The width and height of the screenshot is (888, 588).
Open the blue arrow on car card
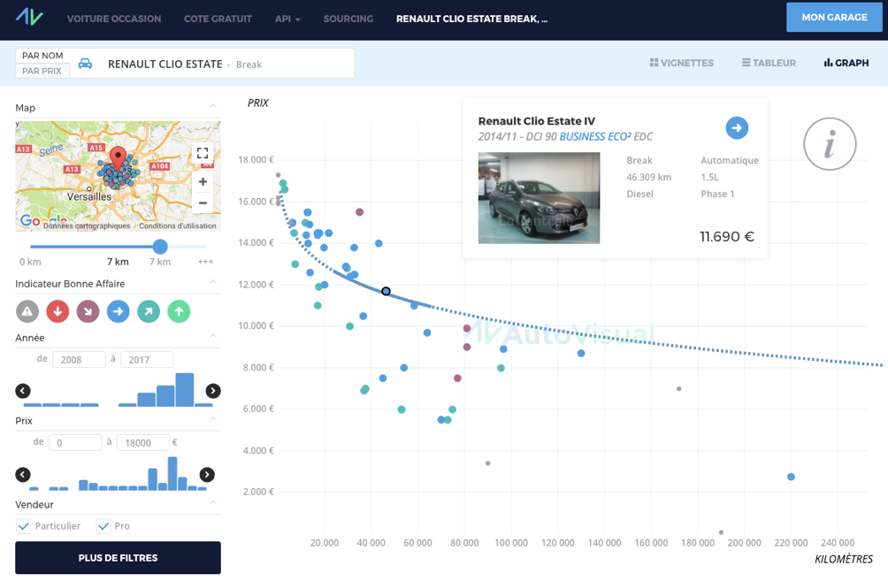click(x=737, y=128)
